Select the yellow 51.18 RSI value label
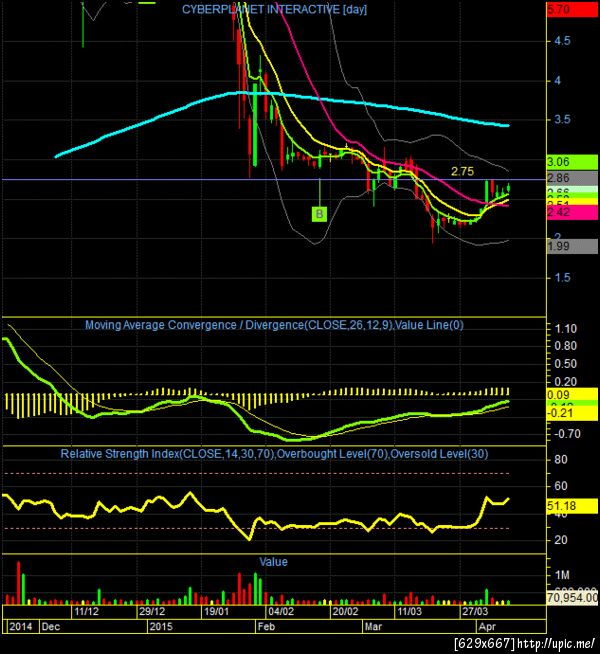 pyautogui.click(x=572, y=506)
